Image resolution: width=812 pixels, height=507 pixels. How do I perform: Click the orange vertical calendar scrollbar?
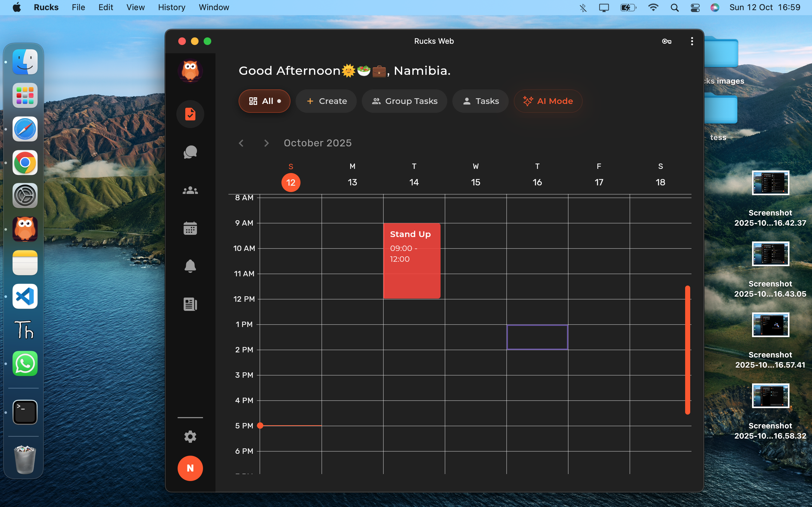click(x=688, y=350)
